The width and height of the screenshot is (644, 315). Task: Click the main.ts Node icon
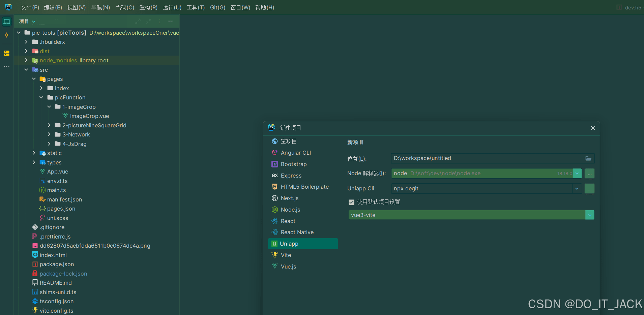(x=42, y=190)
